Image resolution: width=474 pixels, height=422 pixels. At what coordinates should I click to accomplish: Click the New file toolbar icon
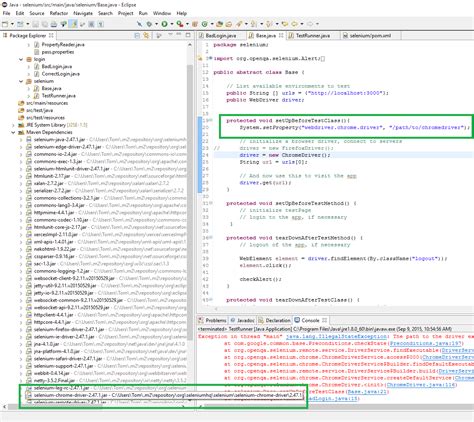coord(5,24)
